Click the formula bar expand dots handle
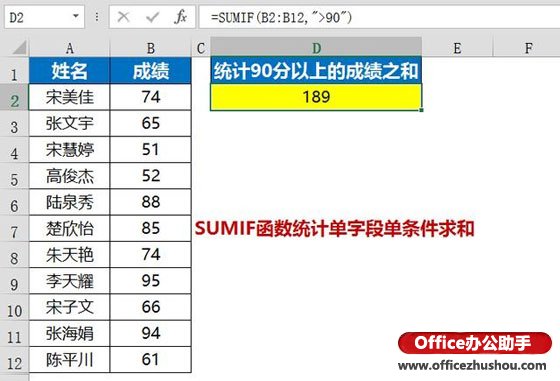 tap(97, 17)
